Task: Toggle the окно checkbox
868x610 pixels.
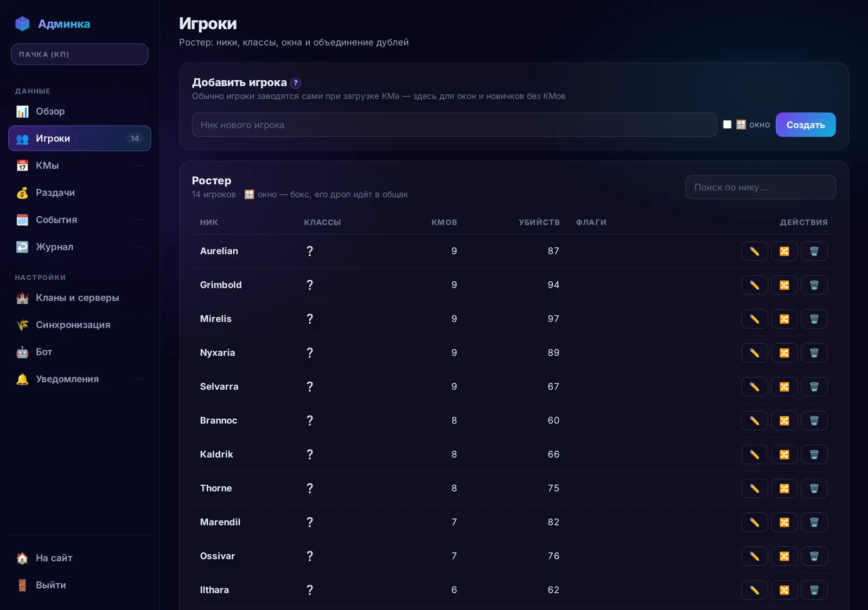Action: click(x=727, y=125)
